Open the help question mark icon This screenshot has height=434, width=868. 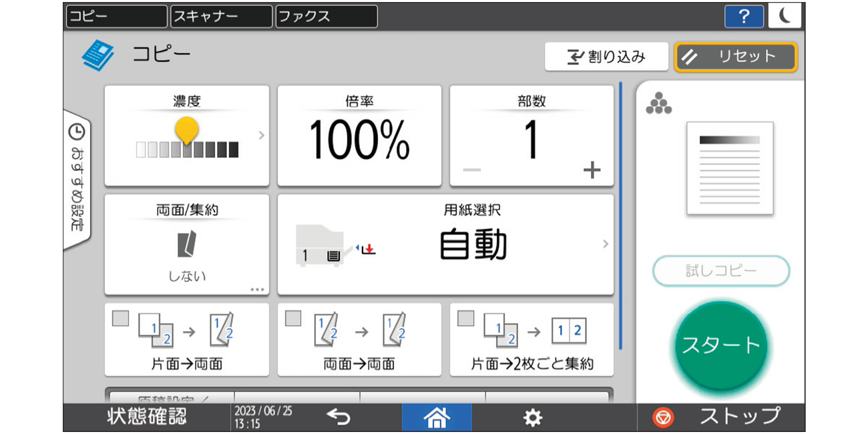click(744, 16)
